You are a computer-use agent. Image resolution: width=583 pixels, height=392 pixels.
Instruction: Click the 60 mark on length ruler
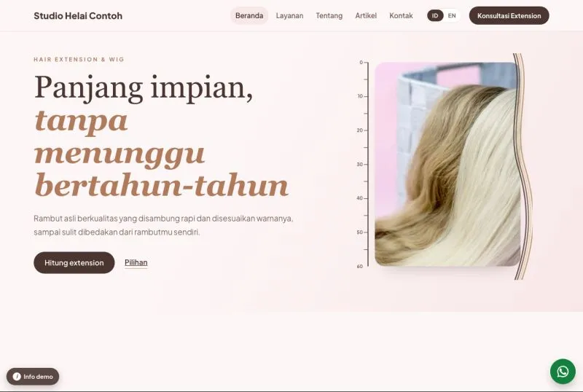coord(360,266)
